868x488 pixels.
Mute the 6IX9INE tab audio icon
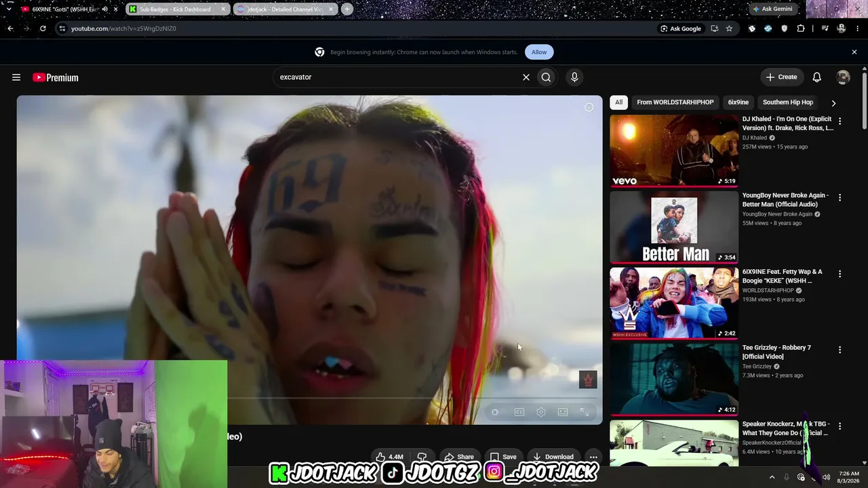click(x=104, y=9)
